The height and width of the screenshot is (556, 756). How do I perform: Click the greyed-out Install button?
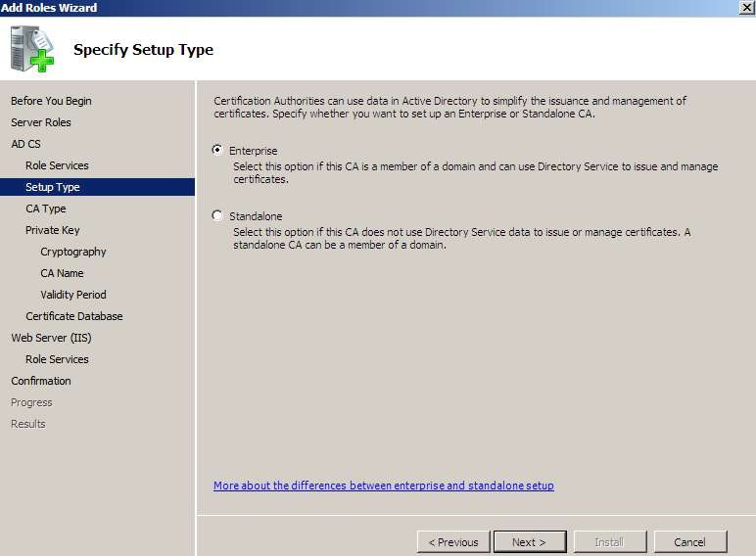(610, 542)
